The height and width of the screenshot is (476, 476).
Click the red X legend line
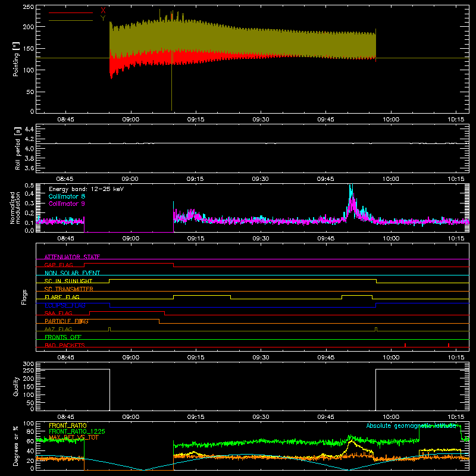[x=71, y=12]
